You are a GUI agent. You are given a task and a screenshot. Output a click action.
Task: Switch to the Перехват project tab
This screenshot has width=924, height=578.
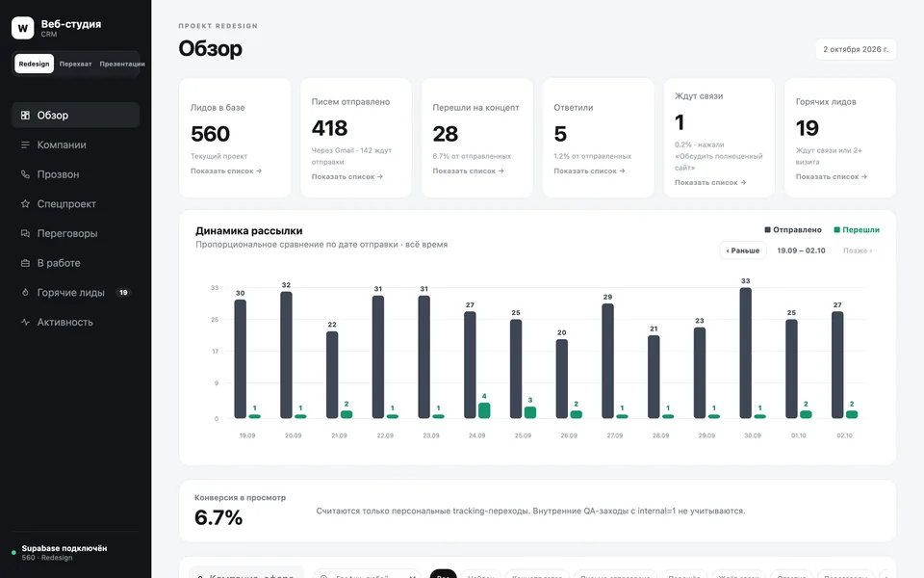[x=75, y=64]
